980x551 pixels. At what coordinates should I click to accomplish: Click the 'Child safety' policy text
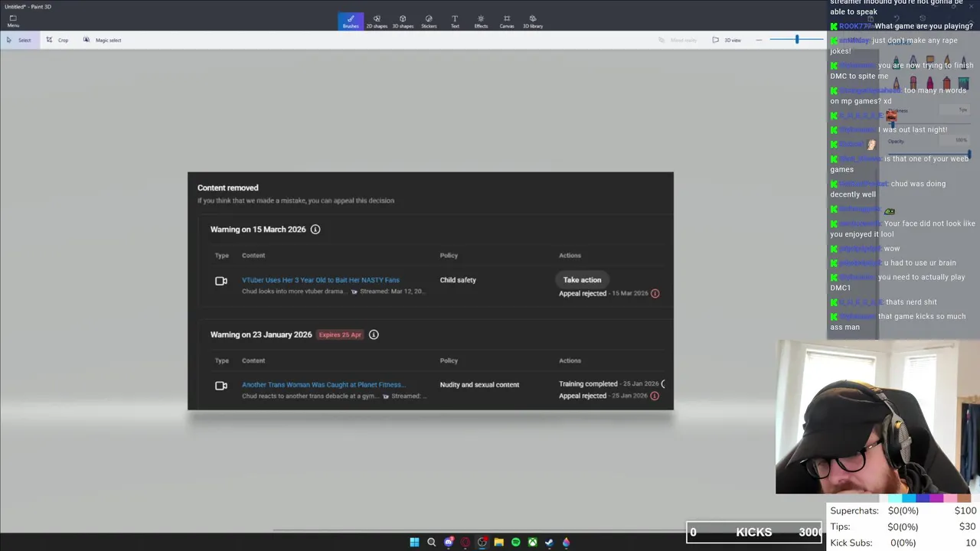pyautogui.click(x=458, y=280)
